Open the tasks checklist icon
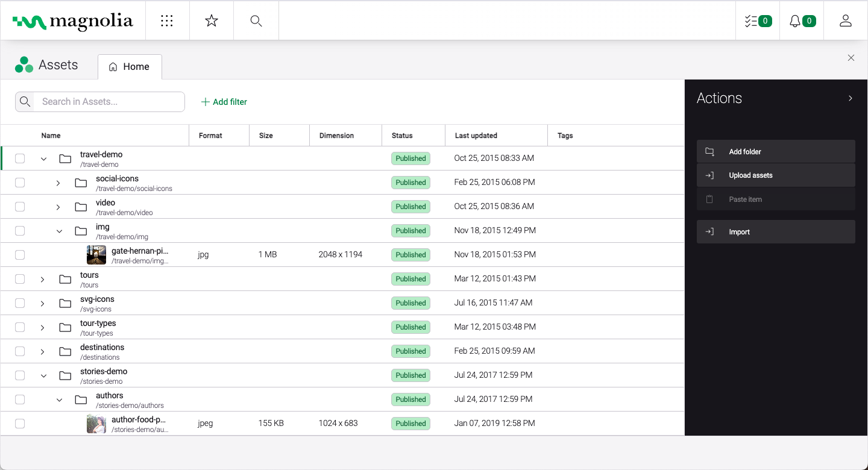This screenshot has height=470, width=868. [x=758, y=21]
